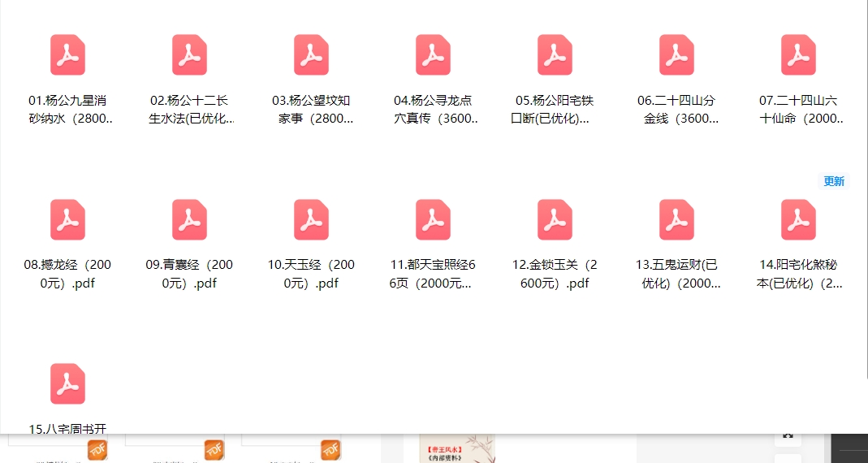
Task: Select PDF icon above 13.五鬼运财
Action: [676, 219]
